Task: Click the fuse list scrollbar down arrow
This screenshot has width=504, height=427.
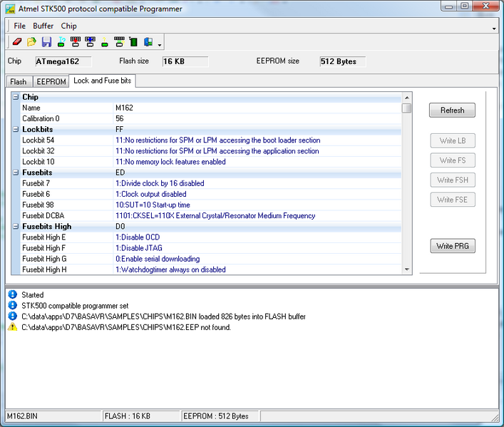Action: click(406, 269)
